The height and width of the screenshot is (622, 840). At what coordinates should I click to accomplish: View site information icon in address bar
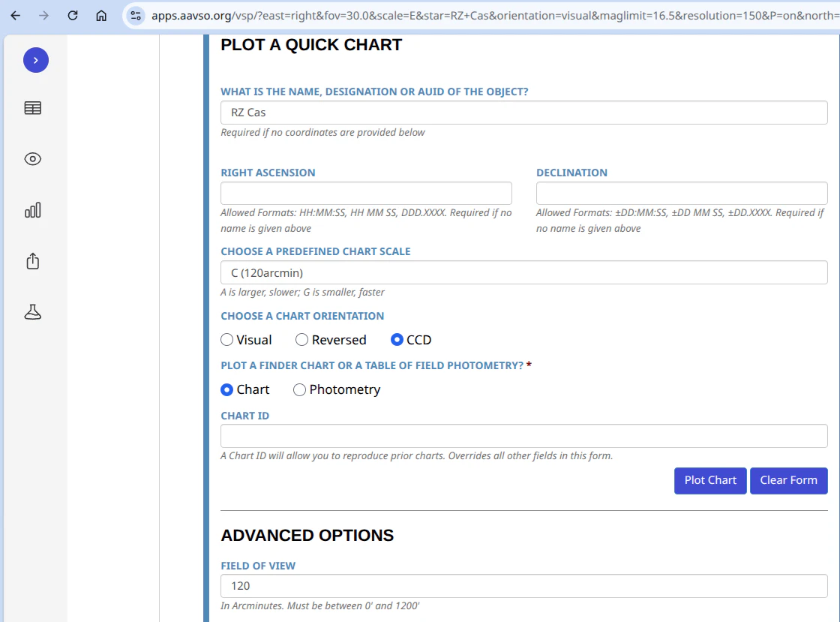pos(136,16)
